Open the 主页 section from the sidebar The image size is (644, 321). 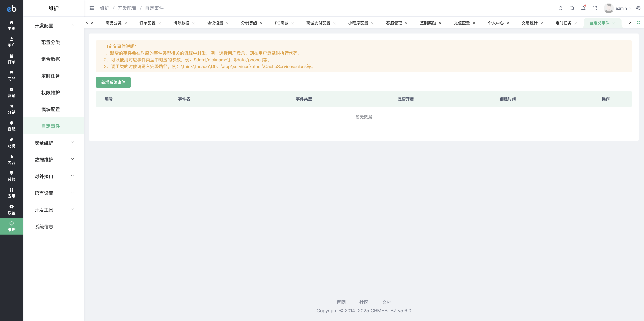pos(11,25)
